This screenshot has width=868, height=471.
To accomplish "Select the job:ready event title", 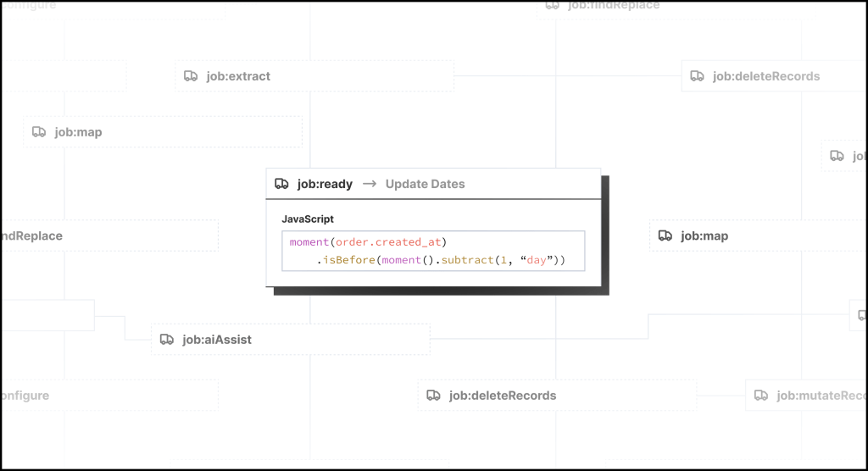I will coord(325,184).
